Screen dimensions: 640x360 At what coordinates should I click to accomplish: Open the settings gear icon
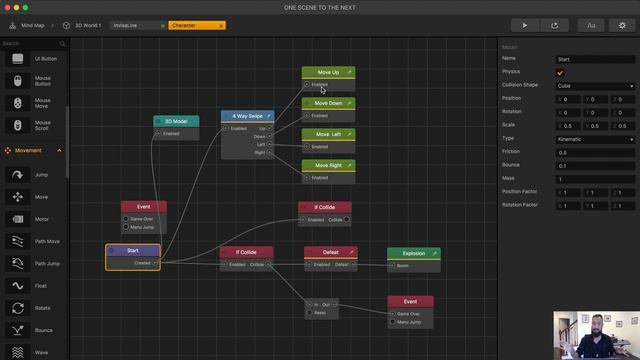tap(622, 25)
